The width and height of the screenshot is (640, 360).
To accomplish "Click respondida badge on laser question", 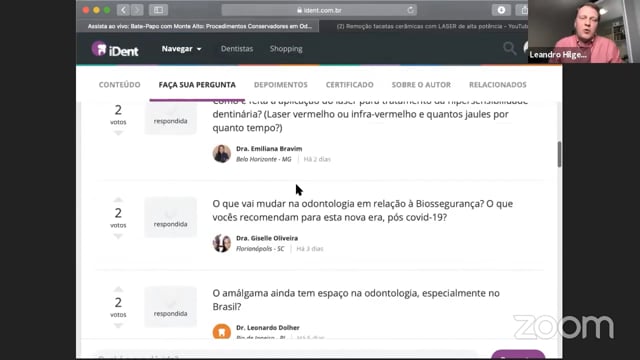I will coord(171,118).
